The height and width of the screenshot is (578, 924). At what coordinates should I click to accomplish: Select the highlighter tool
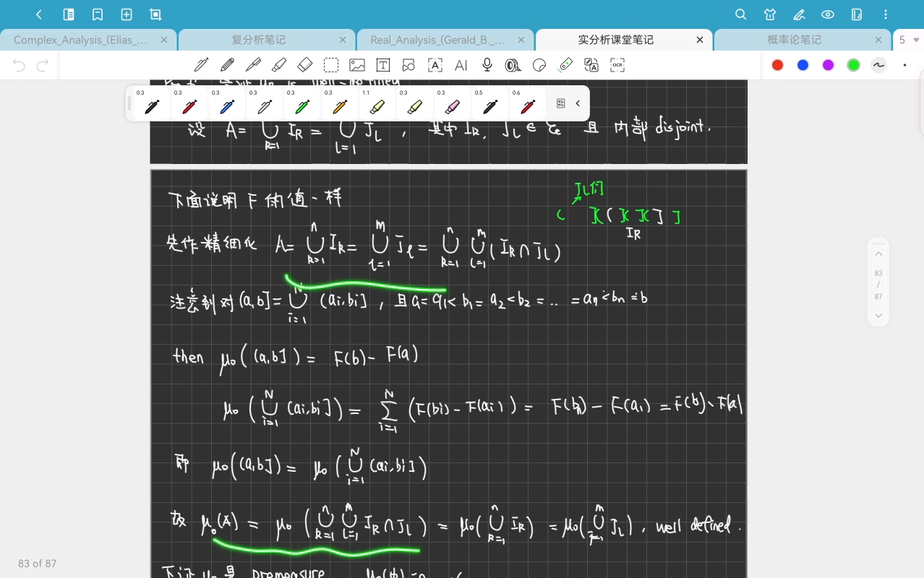tap(279, 65)
